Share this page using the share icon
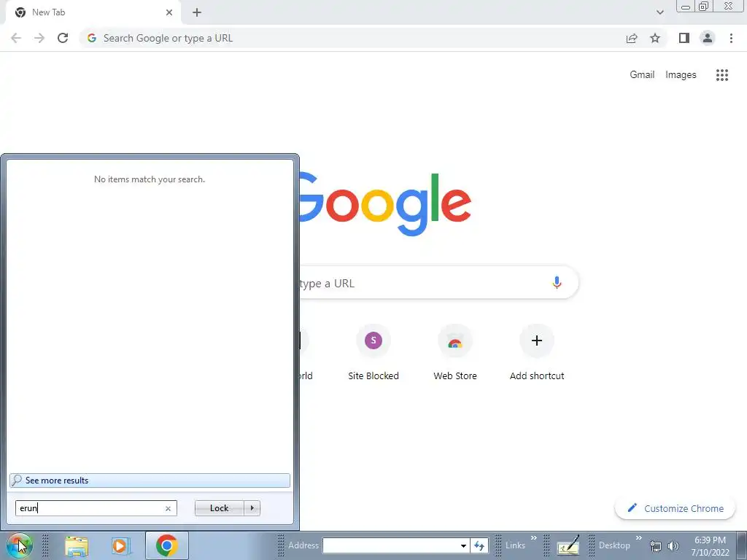The height and width of the screenshot is (560, 747). (x=632, y=38)
